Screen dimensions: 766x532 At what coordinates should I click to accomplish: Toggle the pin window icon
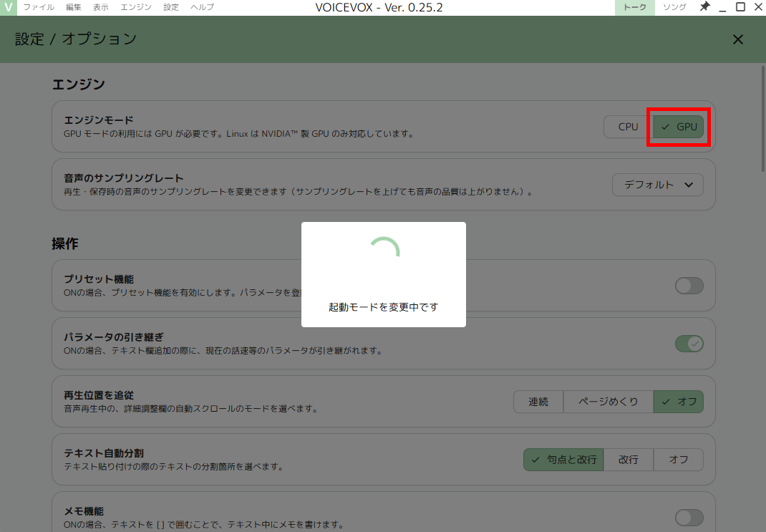(704, 7)
